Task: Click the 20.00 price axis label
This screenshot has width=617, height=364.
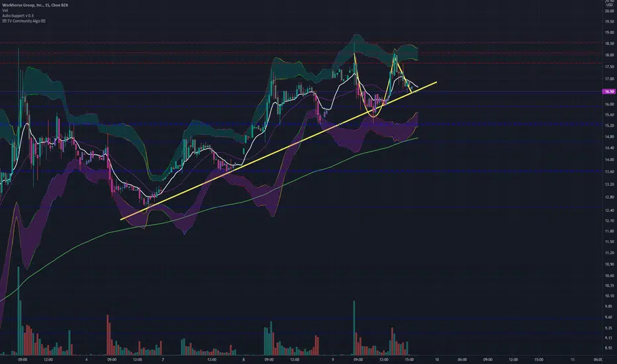Action: click(609, 11)
